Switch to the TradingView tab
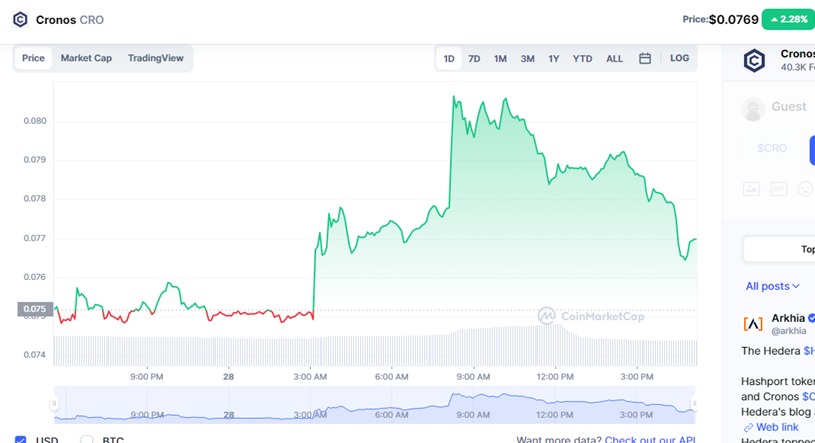815x443 pixels. [x=155, y=58]
